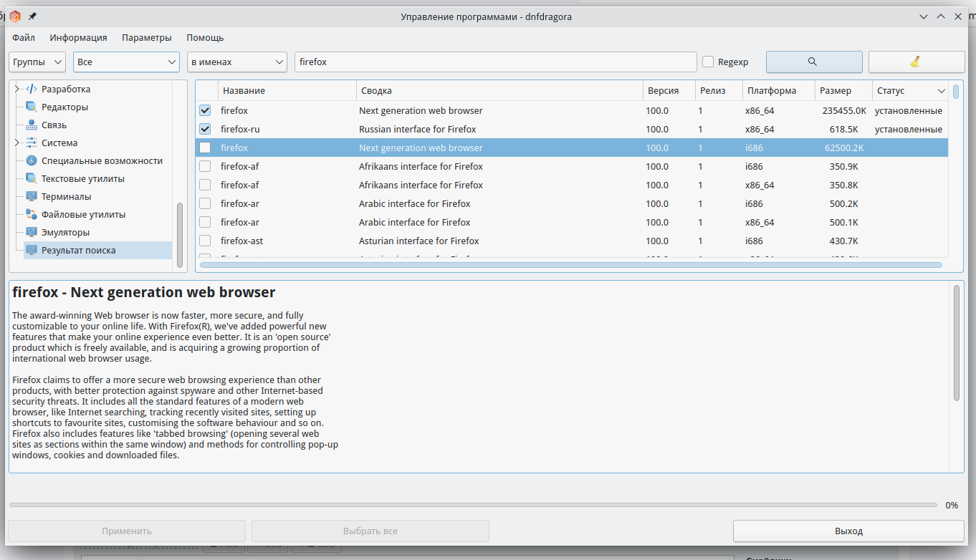Viewport: 976px width, 560px height.
Task: Open the Помощь menu
Action: [205, 38]
